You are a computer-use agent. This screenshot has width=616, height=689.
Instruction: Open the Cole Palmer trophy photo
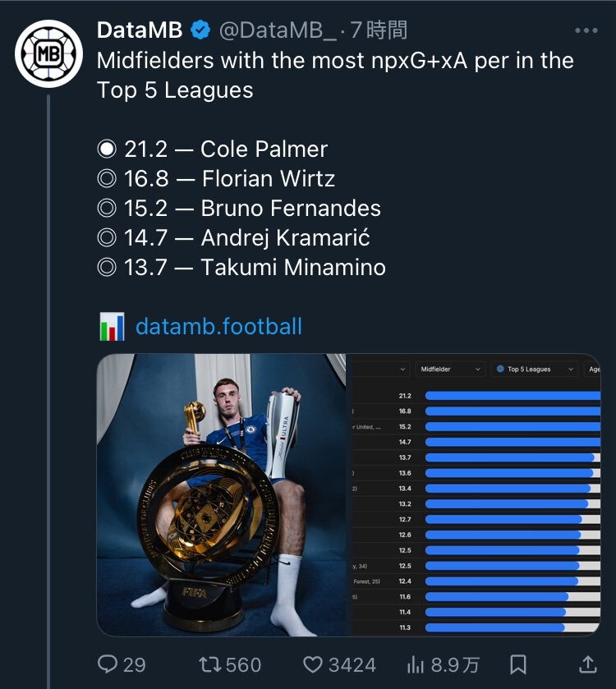coord(222,494)
